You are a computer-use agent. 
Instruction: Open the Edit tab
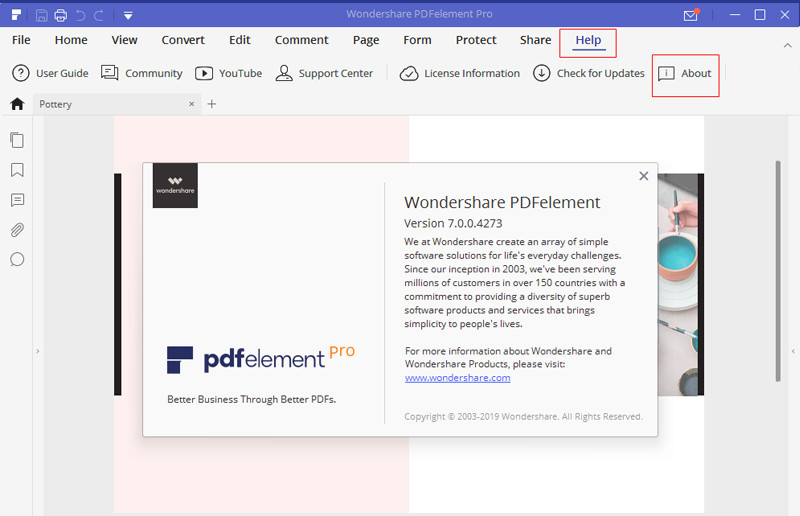pos(239,40)
